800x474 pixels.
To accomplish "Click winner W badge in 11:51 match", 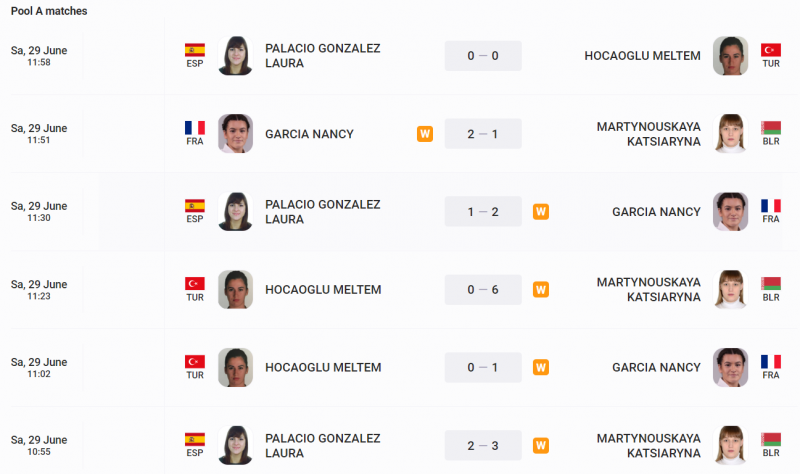I will (425, 134).
